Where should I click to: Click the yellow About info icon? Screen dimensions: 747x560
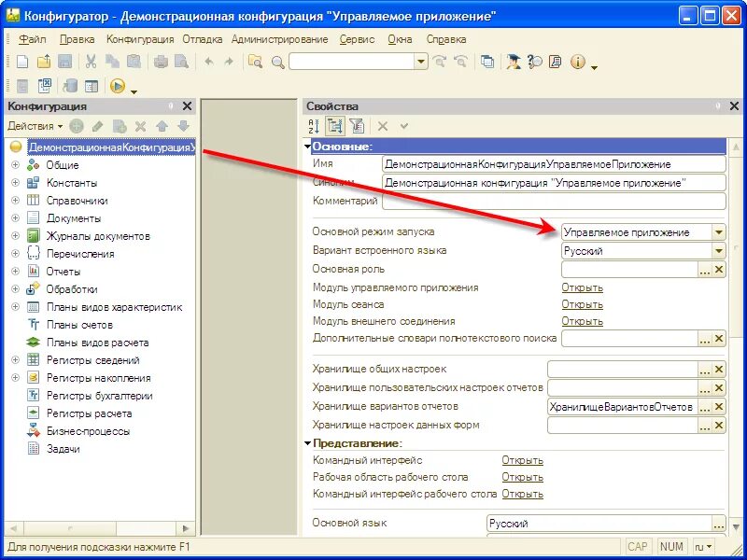pos(578,62)
